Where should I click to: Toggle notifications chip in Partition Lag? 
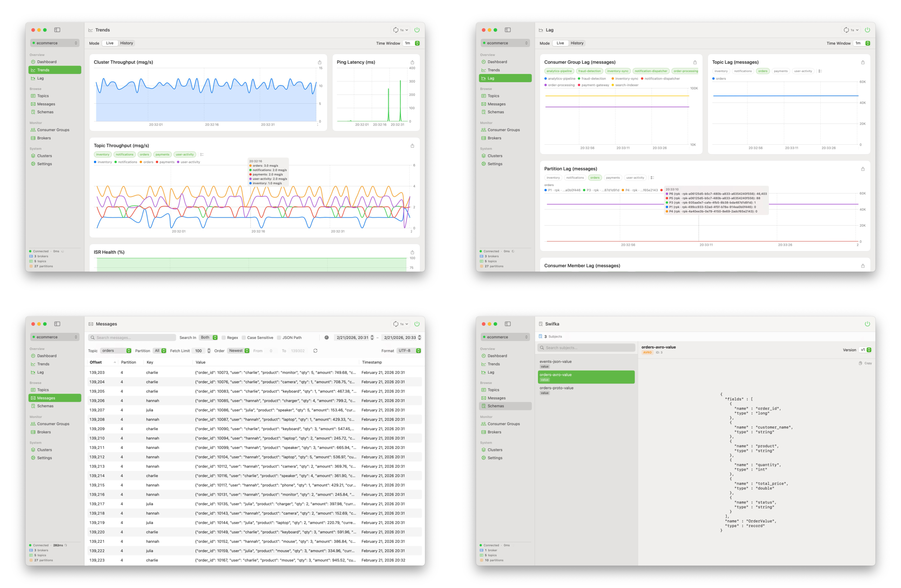[x=575, y=178]
